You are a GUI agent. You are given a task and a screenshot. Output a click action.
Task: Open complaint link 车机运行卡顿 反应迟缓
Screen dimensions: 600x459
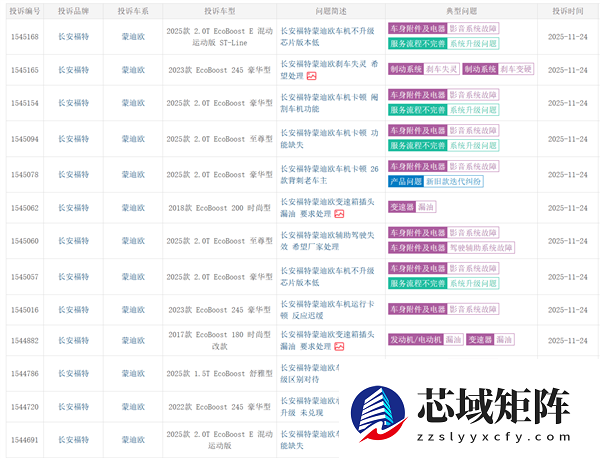pyautogui.click(x=328, y=310)
